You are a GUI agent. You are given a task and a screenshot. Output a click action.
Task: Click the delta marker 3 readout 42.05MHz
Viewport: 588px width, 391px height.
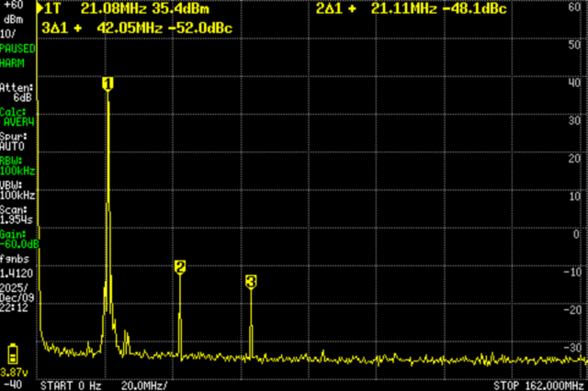(136, 28)
